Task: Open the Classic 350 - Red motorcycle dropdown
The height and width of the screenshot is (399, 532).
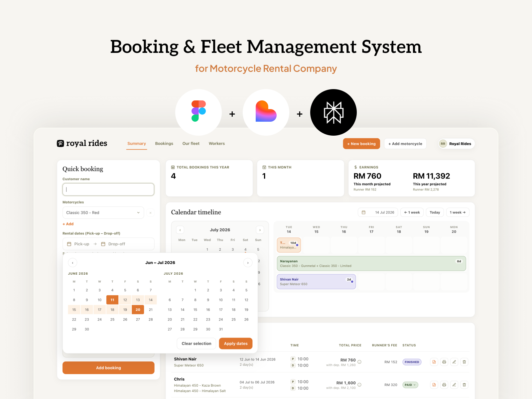Action: [x=103, y=213]
